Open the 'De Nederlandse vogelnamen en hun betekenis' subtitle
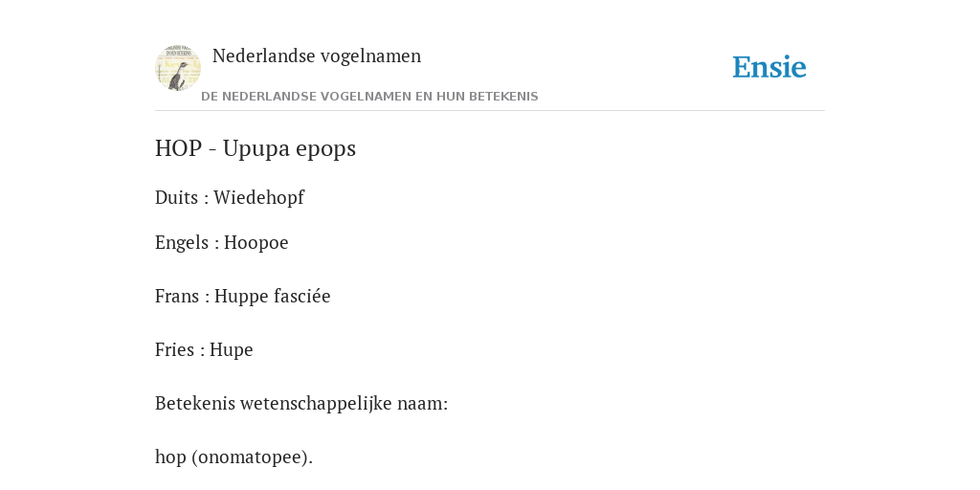This screenshot has width=980, height=490. tap(369, 97)
